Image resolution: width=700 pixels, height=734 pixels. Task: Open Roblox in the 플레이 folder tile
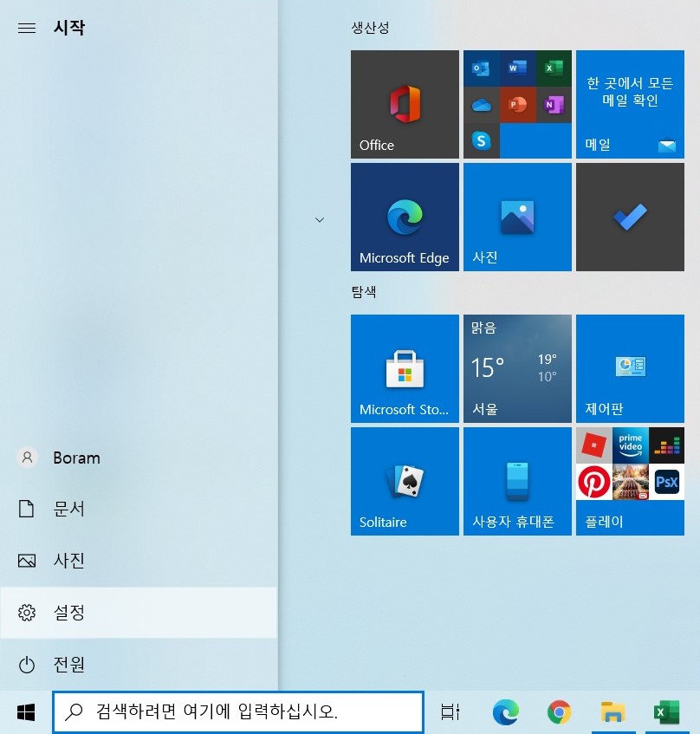[x=593, y=445]
